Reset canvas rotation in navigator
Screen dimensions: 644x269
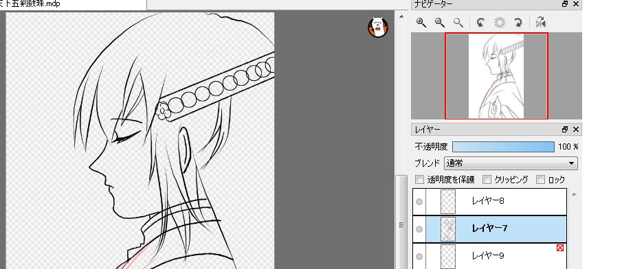click(499, 23)
